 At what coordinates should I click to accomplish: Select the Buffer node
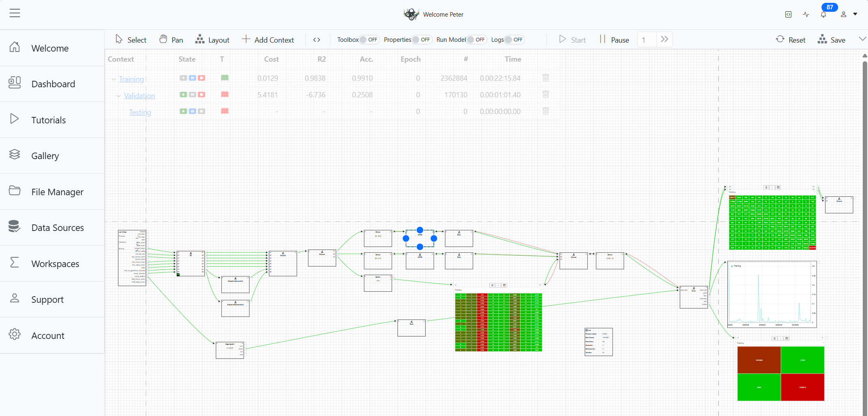[378, 283]
